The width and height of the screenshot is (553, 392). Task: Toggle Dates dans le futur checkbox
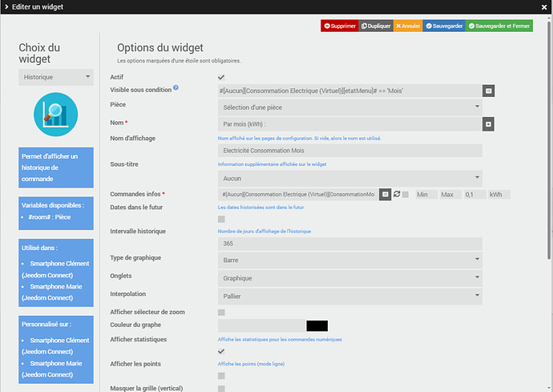[x=221, y=219]
